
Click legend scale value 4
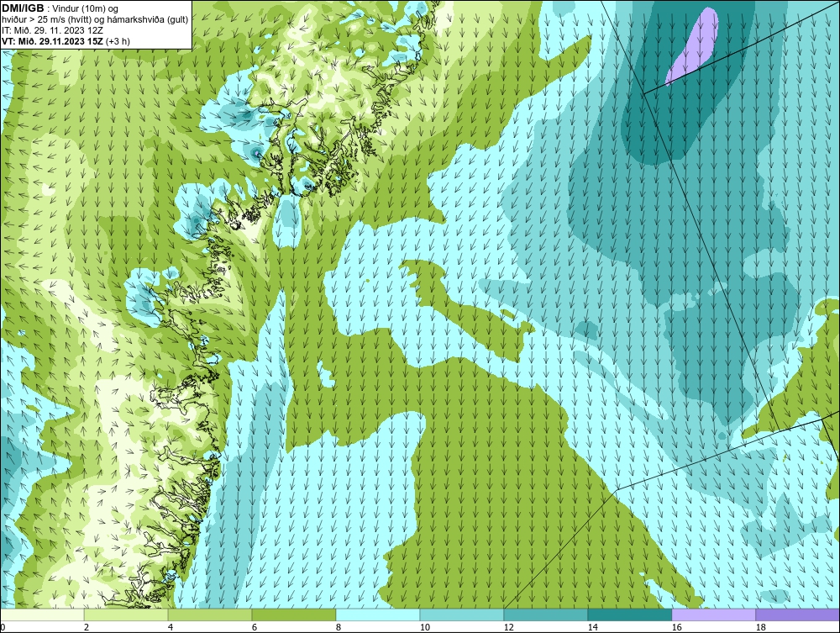[171, 627]
